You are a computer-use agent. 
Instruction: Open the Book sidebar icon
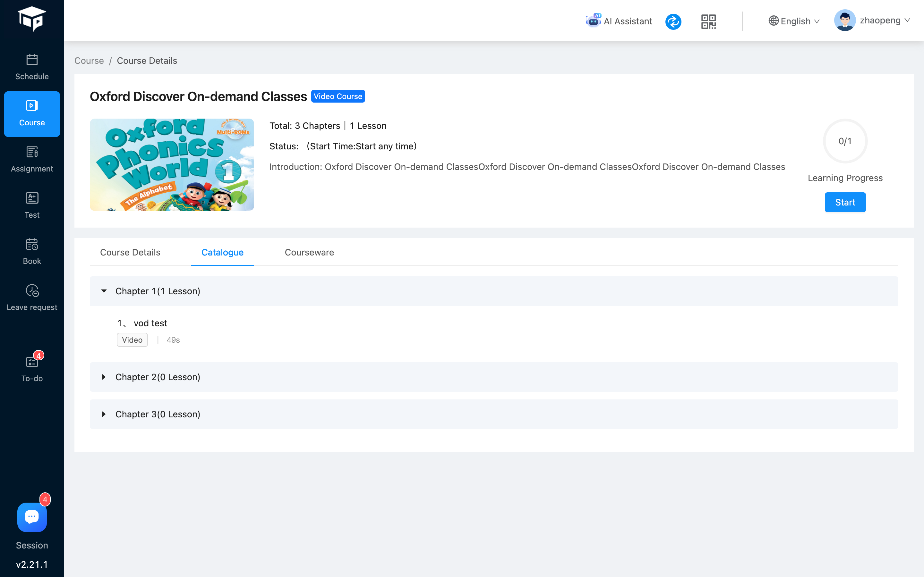[32, 245]
